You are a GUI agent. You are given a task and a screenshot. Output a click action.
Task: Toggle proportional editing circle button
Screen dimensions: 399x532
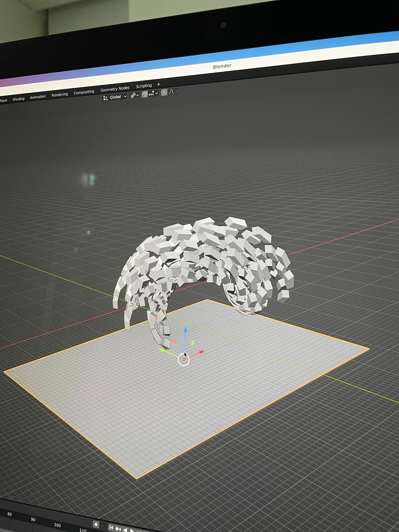click(x=164, y=92)
